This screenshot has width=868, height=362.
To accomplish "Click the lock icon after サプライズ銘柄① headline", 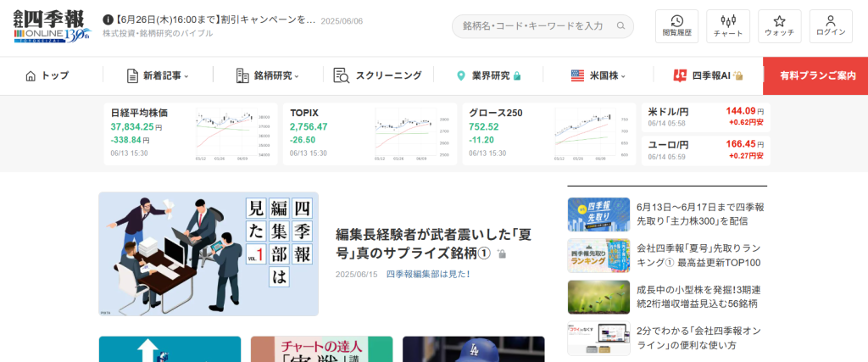I will (x=502, y=253).
